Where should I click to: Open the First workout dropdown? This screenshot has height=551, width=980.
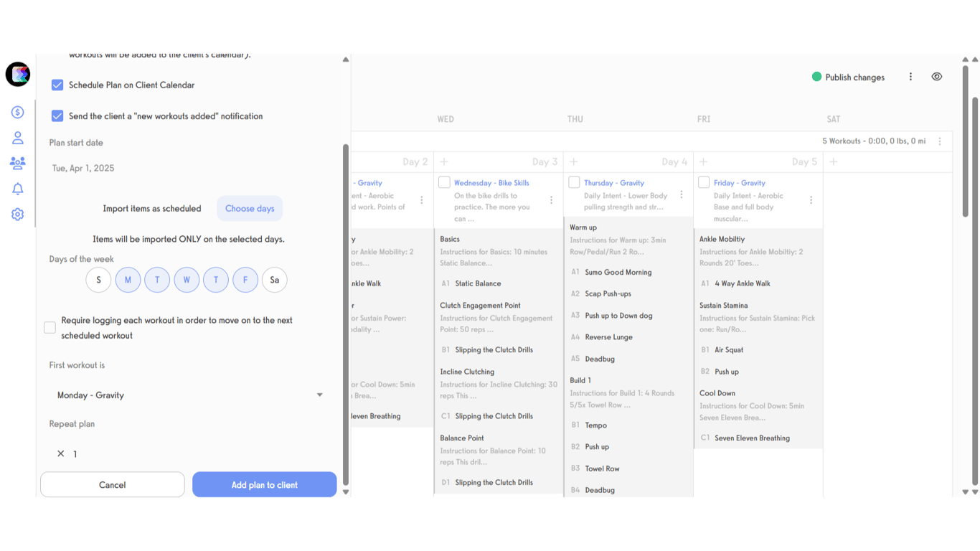point(320,395)
